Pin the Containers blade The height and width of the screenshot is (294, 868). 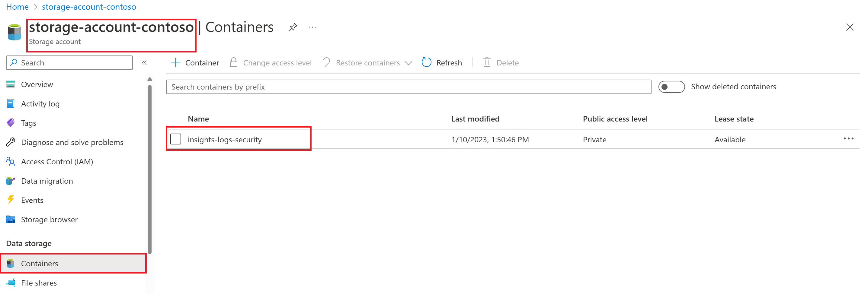click(293, 27)
